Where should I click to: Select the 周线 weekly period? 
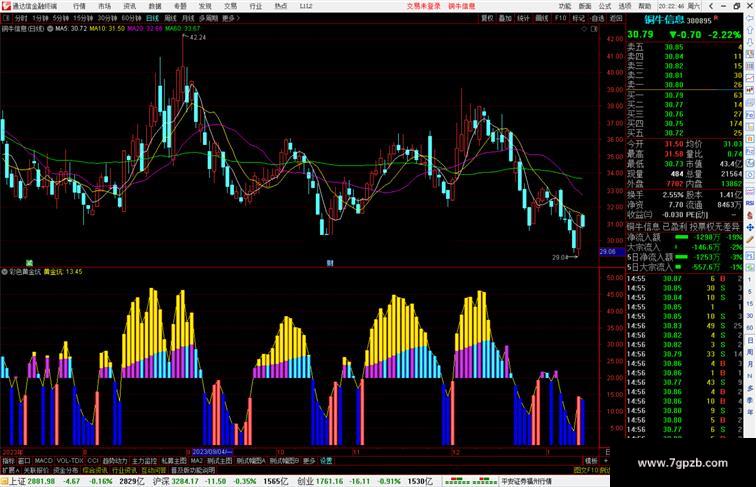[170, 18]
